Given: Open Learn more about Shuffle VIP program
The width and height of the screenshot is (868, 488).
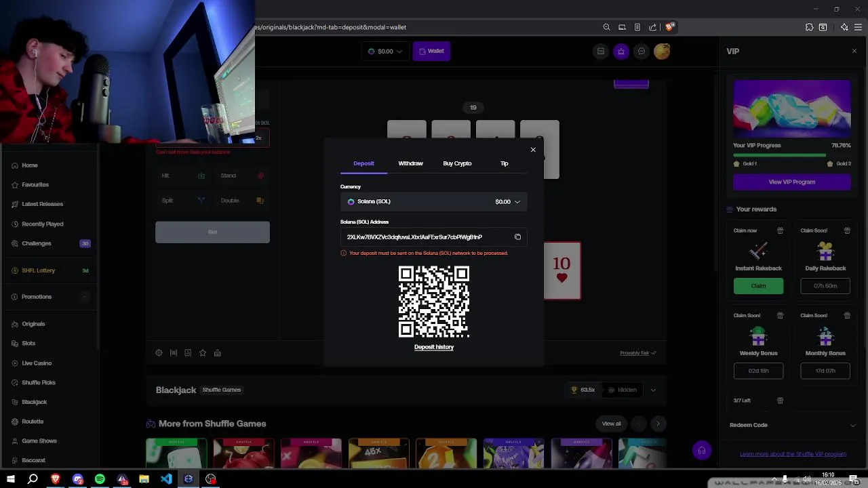Looking at the screenshot, I should point(793,454).
